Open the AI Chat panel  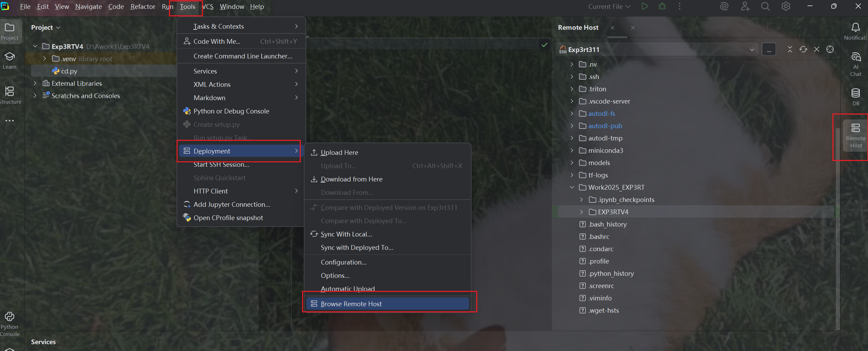[x=856, y=62]
